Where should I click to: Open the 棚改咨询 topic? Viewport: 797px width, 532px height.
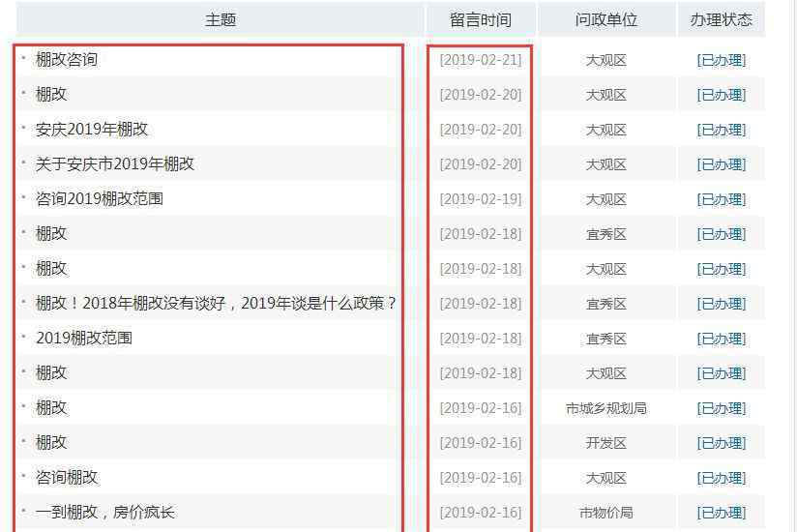67,60
